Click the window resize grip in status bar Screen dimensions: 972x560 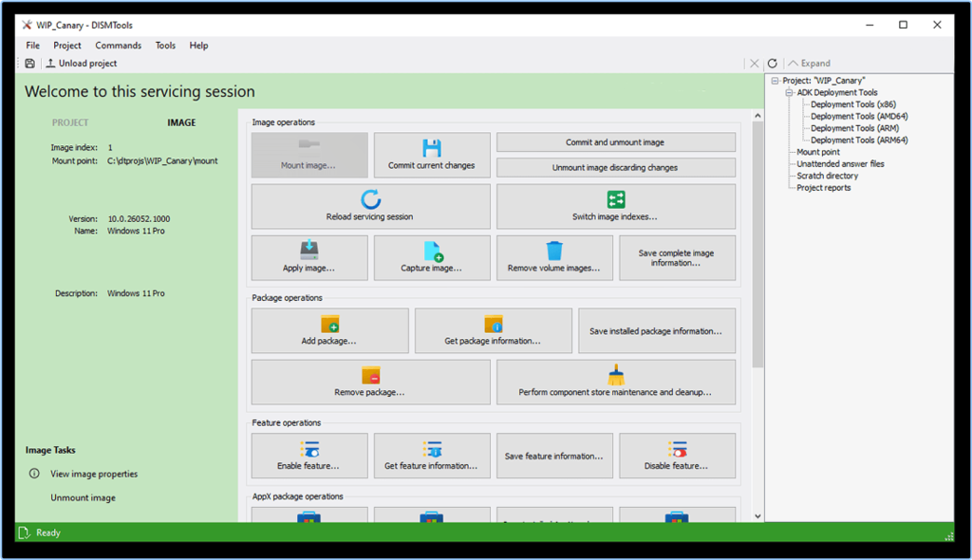948,536
